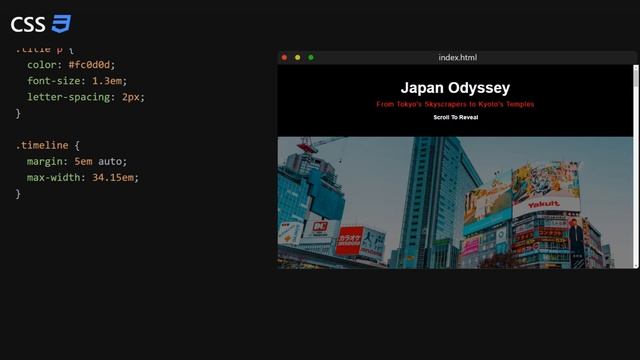Click the red subtitle about Tokyo's Skyscrapers
This screenshot has height=360, width=640.
[455, 104]
